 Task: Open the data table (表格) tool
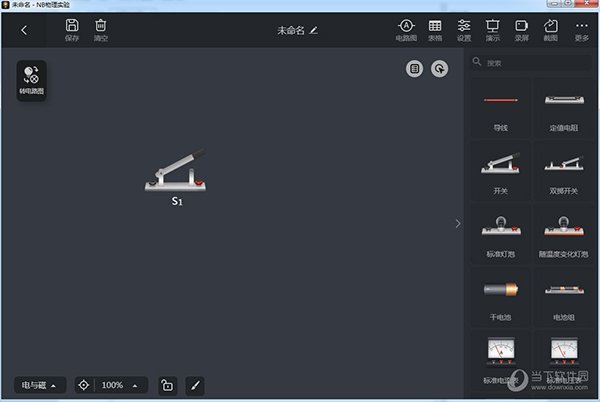[x=435, y=30]
